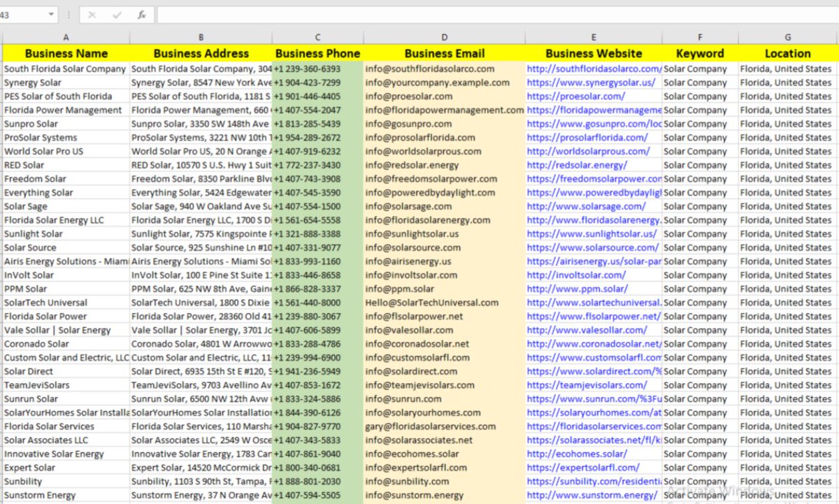Select column A header
Screen dimensions: 839x504
(x=66, y=38)
